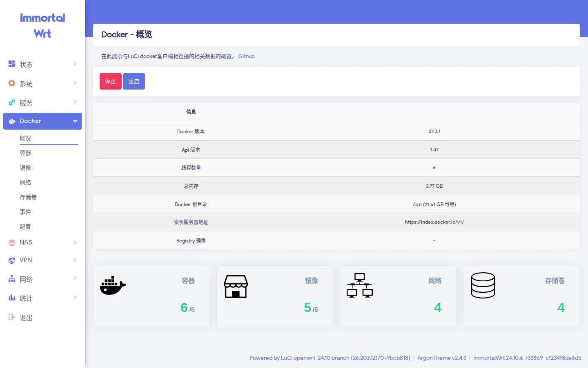The image size is (588, 368).
Task: Click the 存储卷 card count 4
Action: tap(561, 307)
